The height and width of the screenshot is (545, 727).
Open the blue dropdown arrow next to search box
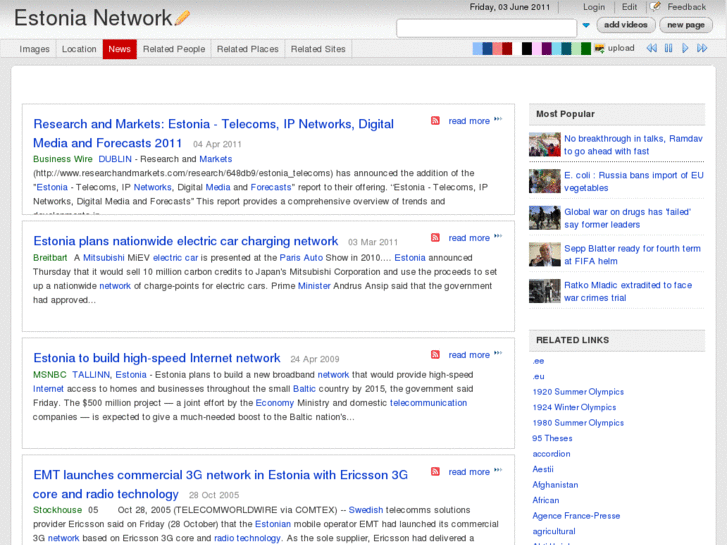(x=586, y=25)
